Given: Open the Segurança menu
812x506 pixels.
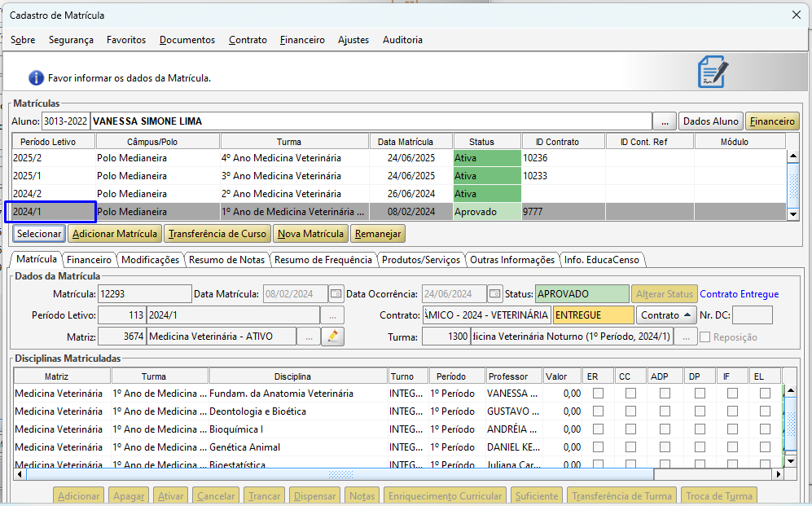Looking at the screenshot, I should pos(71,40).
